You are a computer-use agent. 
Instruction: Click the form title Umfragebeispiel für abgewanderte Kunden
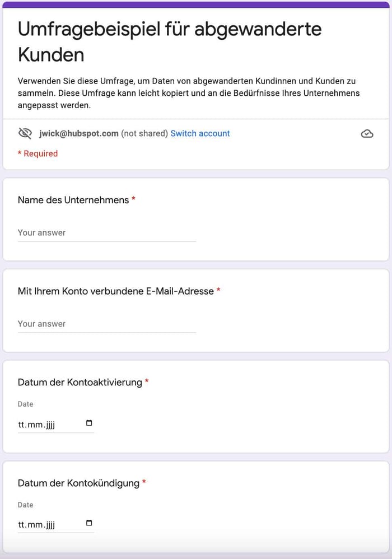(x=170, y=41)
